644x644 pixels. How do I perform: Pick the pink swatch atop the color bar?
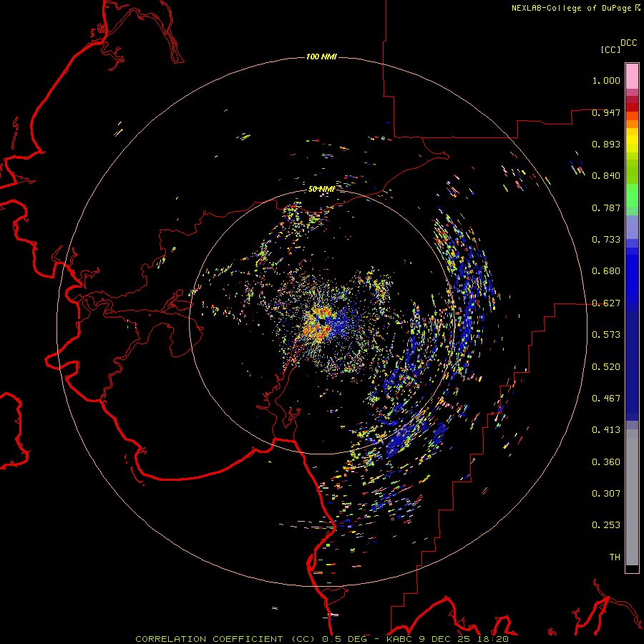coord(632,77)
